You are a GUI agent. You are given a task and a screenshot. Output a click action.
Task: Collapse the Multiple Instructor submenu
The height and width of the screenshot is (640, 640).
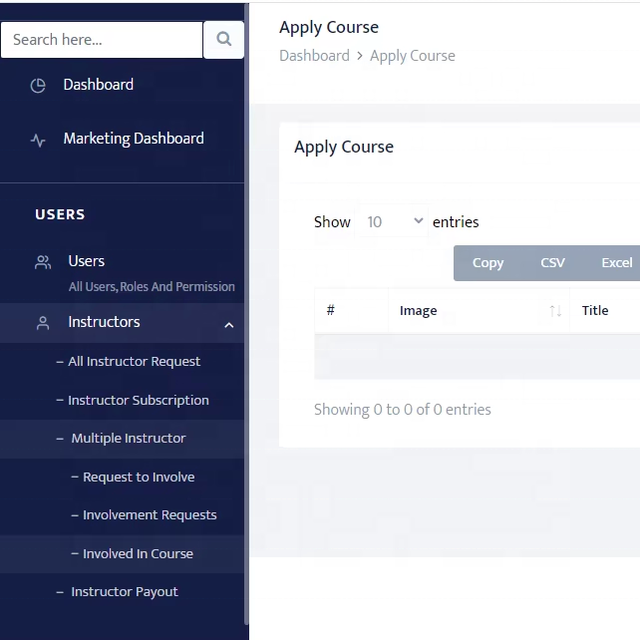[x=128, y=438]
